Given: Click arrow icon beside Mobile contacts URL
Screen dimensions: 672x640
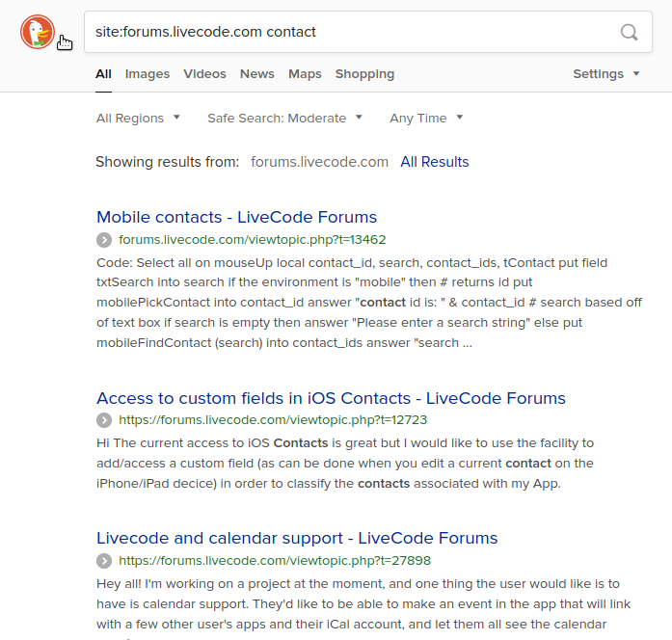Looking at the screenshot, I should [104, 240].
